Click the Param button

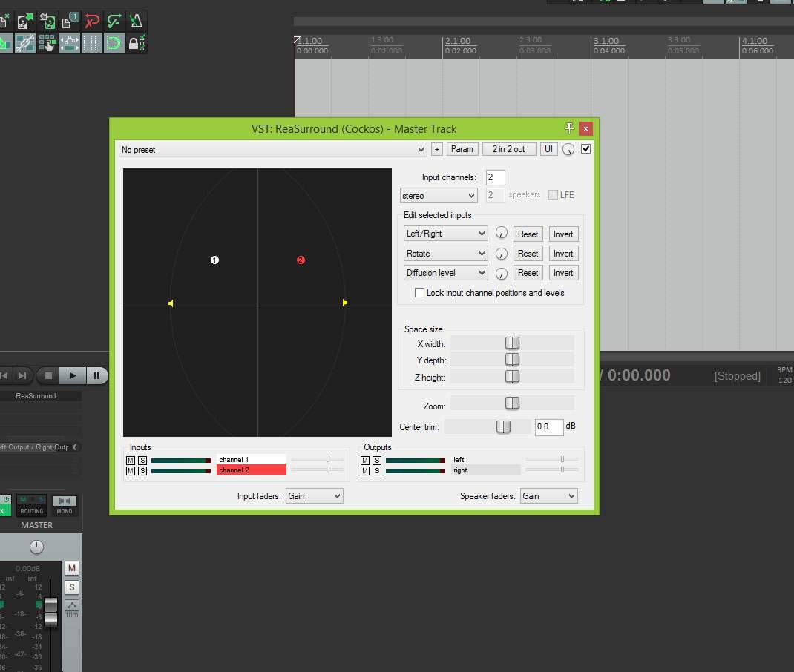coord(462,149)
